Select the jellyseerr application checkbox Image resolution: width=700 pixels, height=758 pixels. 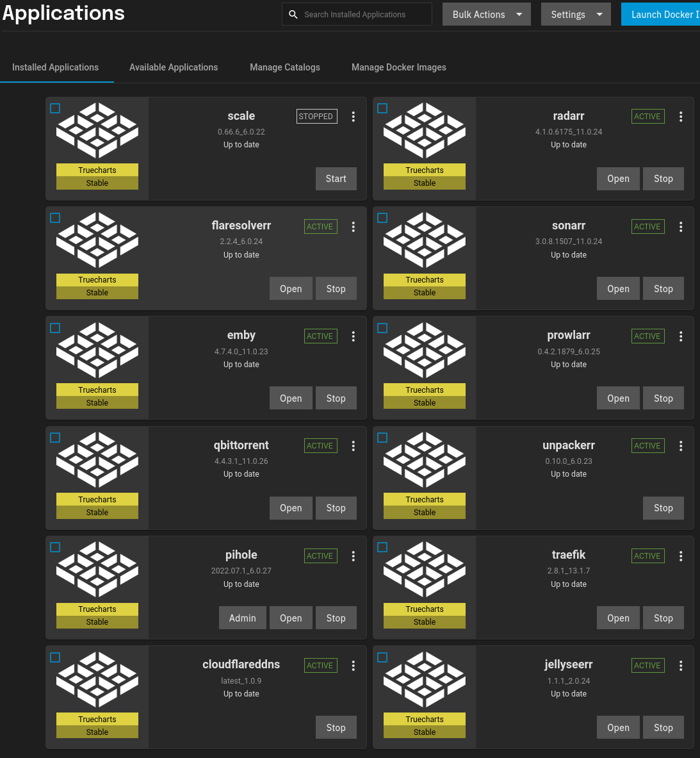coord(382,657)
